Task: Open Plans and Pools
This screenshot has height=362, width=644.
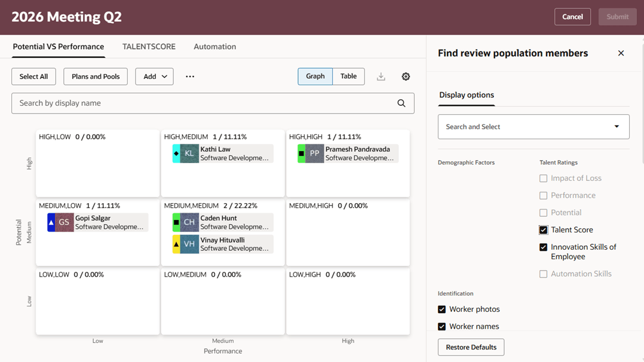Action: [x=96, y=76]
